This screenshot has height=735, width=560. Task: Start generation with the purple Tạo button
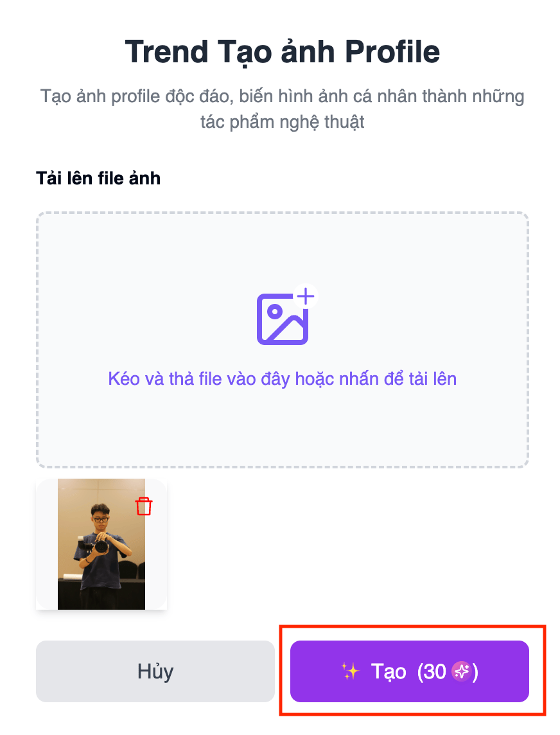click(x=409, y=671)
